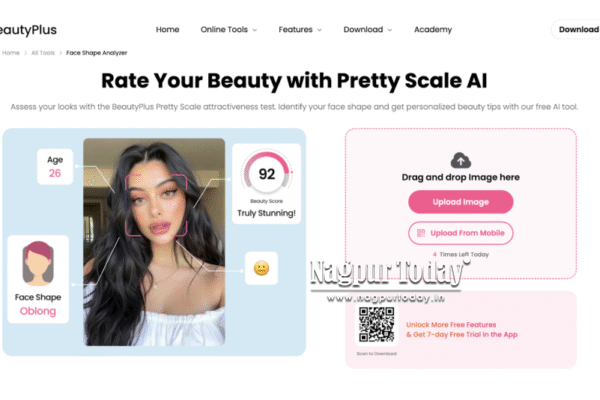The width and height of the screenshot is (600, 400).
Task: Click the sample portrait photo
Action: tap(154, 242)
